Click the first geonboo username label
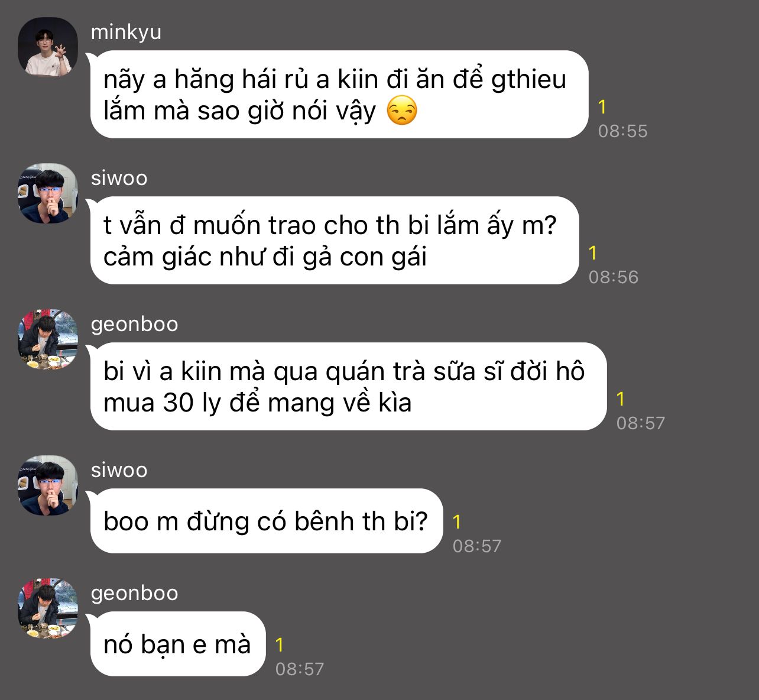This screenshot has width=759, height=700. point(135,325)
